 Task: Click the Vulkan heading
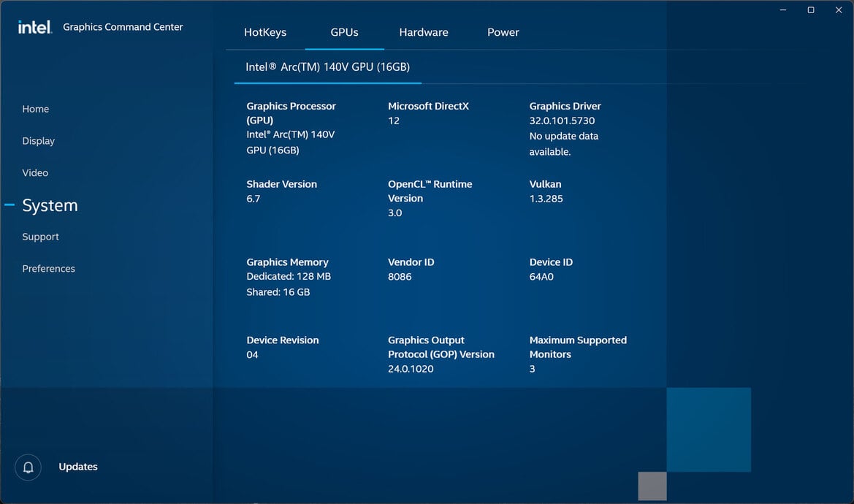[x=545, y=184]
